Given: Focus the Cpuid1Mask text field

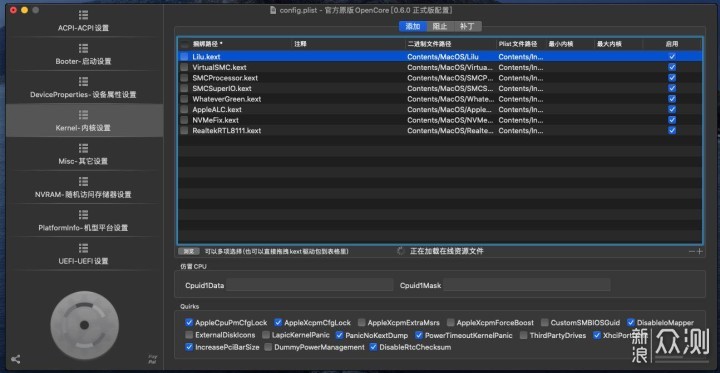Looking at the screenshot, I should [527, 285].
